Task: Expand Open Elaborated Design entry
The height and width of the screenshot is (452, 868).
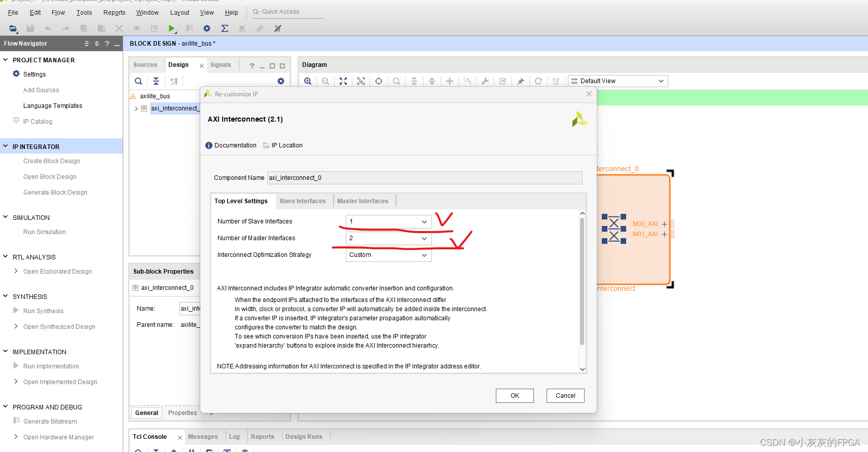Action: coord(16,272)
